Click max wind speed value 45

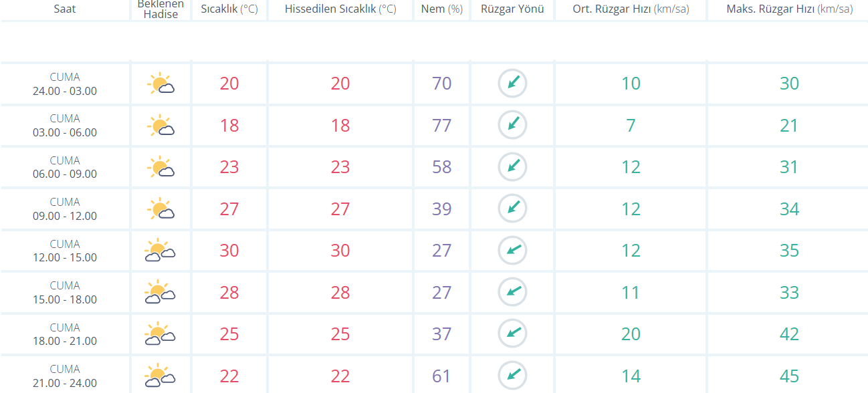pyautogui.click(x=790, y=376)
